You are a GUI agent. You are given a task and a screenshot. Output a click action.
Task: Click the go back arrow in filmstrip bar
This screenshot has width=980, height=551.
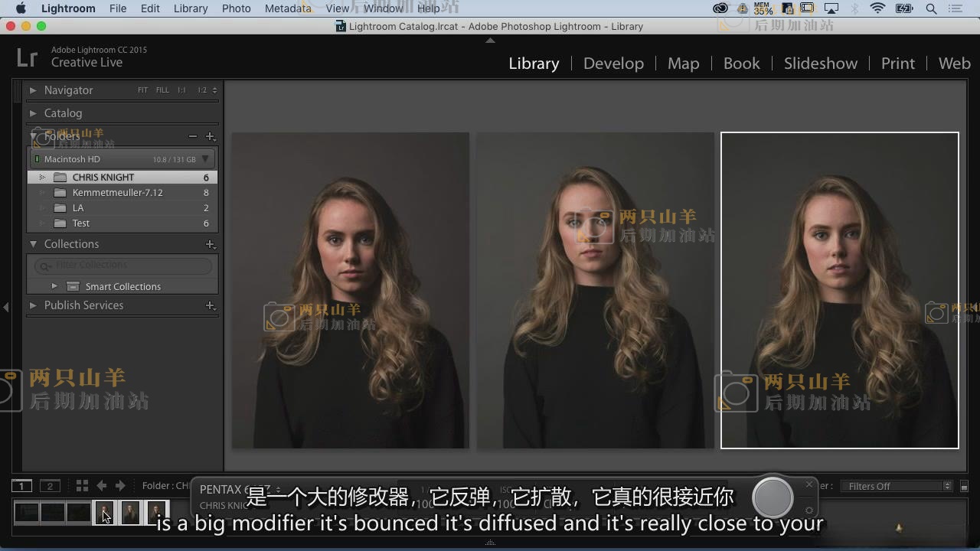pos(101,486)
